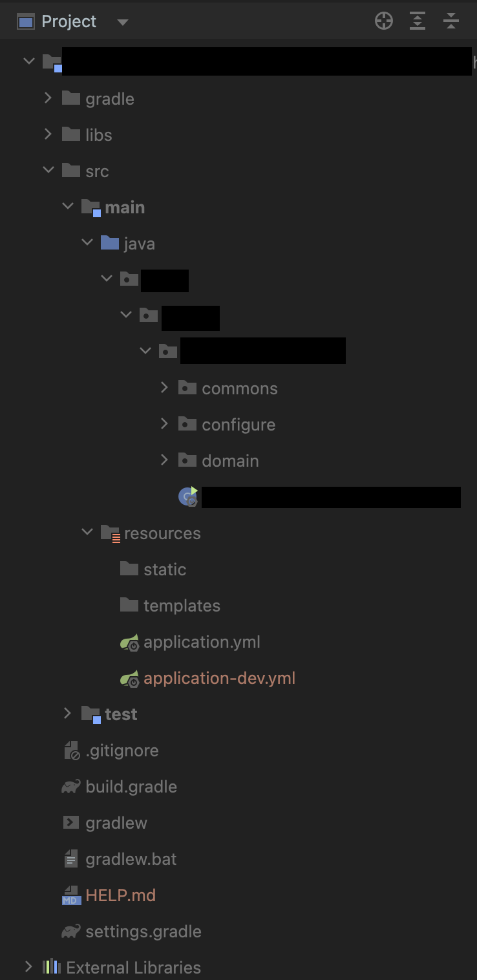477x980 pixels.
Task: Expand the libs folder chevron
Action: [x=48, y=134]
